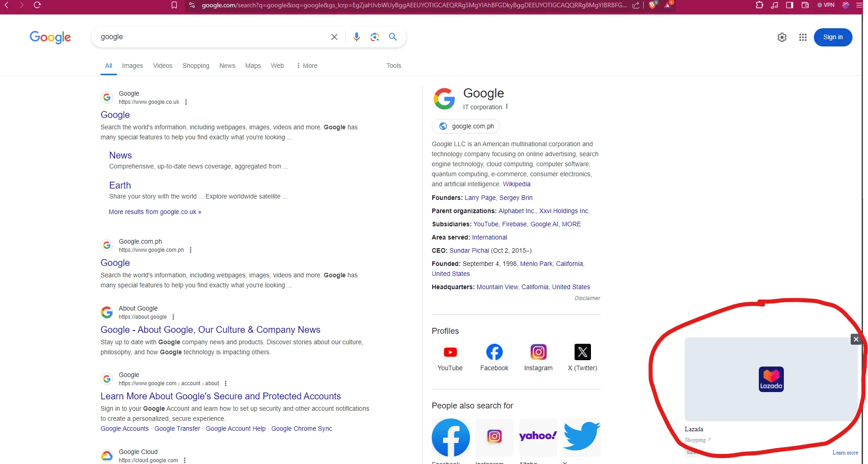Click the google.com.ph website chip
This screenshot has width=868, height=464.
click(x=466, y=126)
